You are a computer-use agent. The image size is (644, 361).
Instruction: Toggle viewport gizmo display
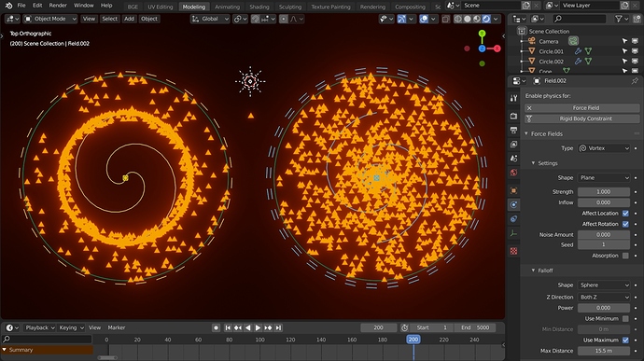(401, 19)
